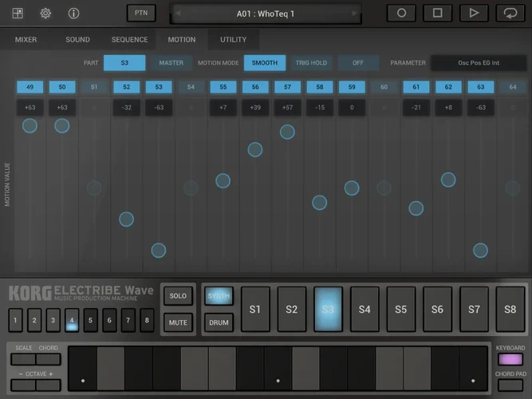This screenshot has height=399, width=532.
Task: Click the step 57 motion slider knob
Action: click(x=287, y=132)
